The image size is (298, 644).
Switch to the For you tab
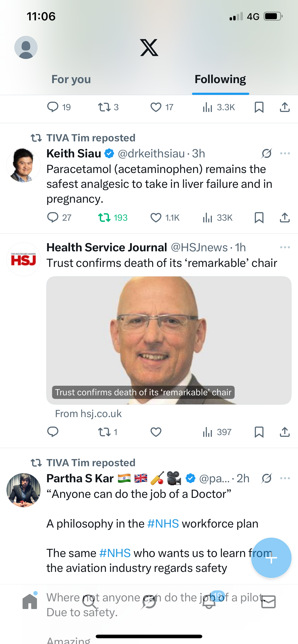point(71,80)
